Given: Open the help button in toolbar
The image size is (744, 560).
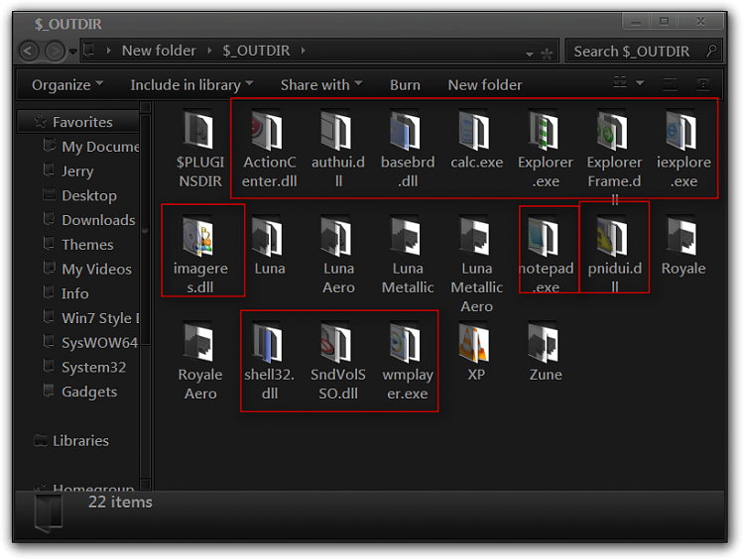Looking at the screenshot, I should pos(702,84).
